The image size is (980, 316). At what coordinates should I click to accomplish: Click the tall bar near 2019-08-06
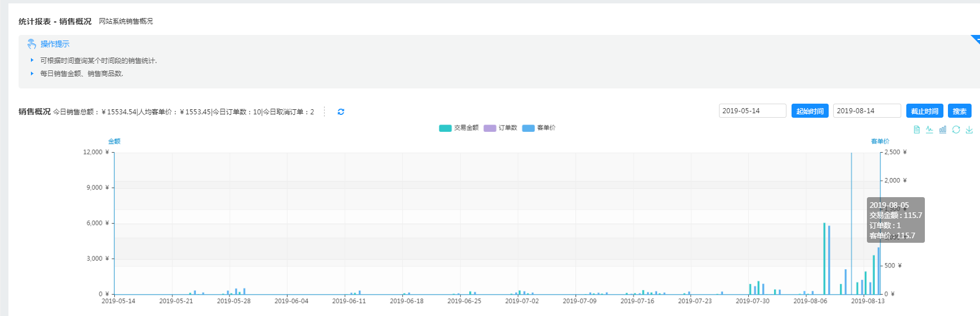(x=825, y=259)
